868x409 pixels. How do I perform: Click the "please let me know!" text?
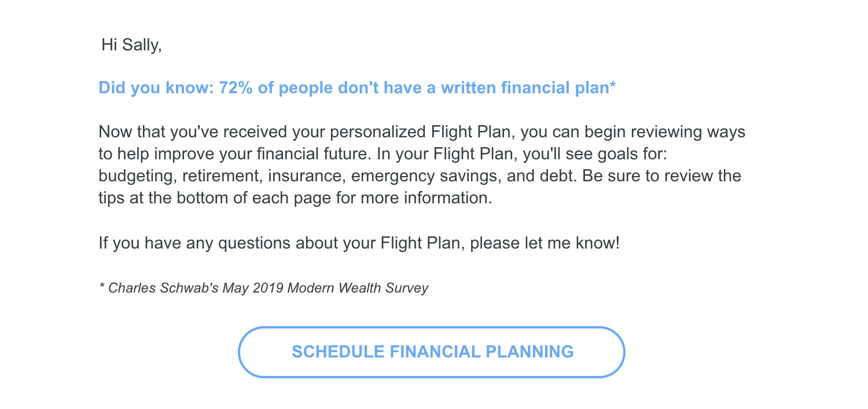click(x=545, y=242)
